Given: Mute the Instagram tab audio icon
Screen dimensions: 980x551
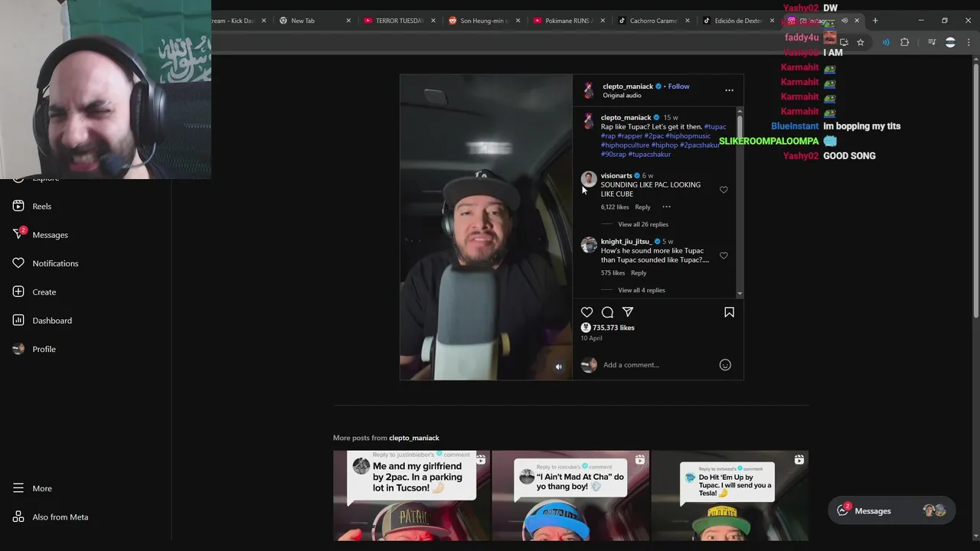Looking at the screenshot, I should (844, 21).
